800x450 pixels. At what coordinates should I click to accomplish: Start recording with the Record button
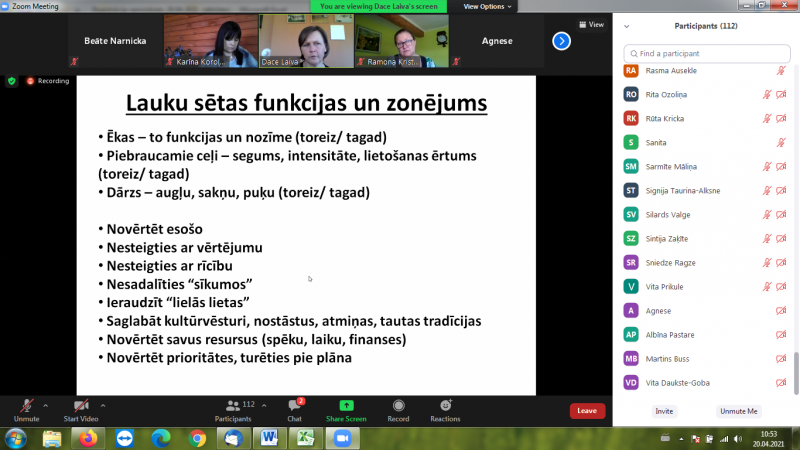click(x=398, y=409)
